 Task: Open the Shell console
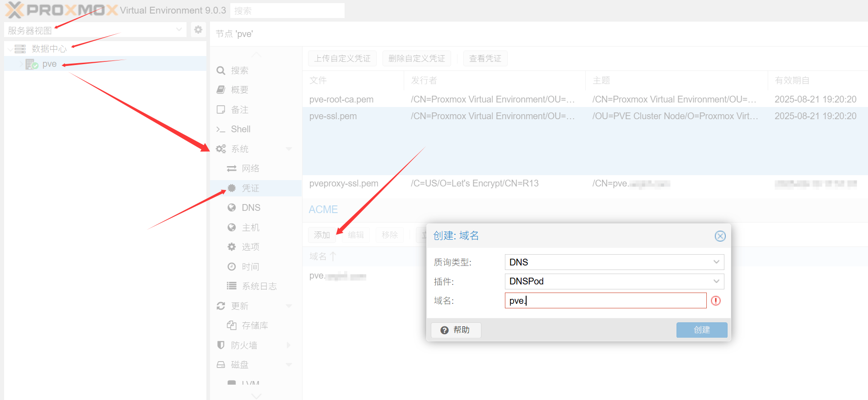click(x=240, y=129)
